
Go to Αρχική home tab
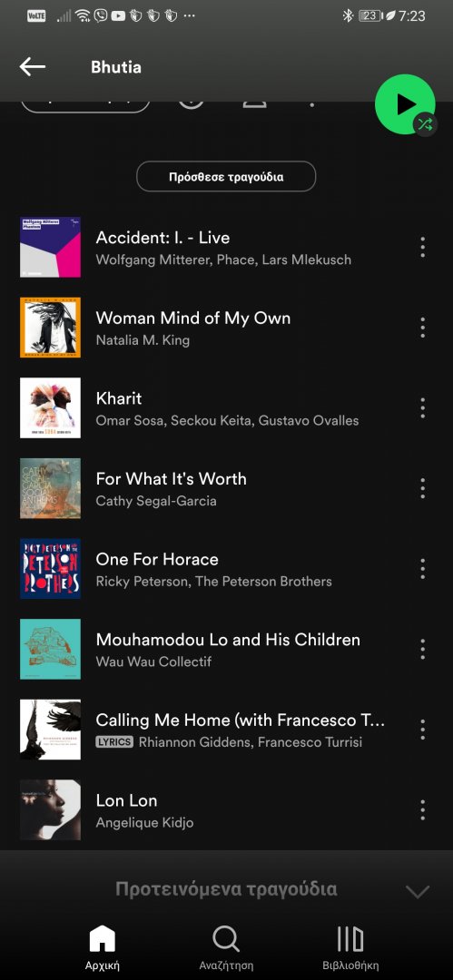tap(102, 946)
